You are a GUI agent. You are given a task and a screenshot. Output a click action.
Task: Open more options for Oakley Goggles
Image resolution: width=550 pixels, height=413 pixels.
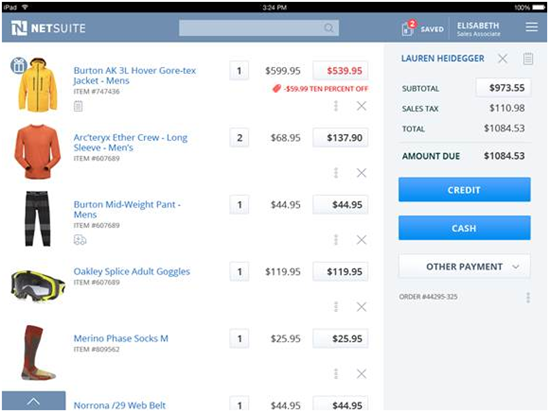(336, 307)
